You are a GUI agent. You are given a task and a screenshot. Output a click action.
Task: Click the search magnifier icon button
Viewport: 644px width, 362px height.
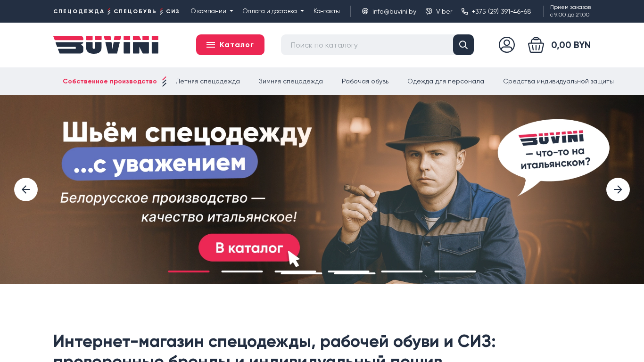click(463, 45)
